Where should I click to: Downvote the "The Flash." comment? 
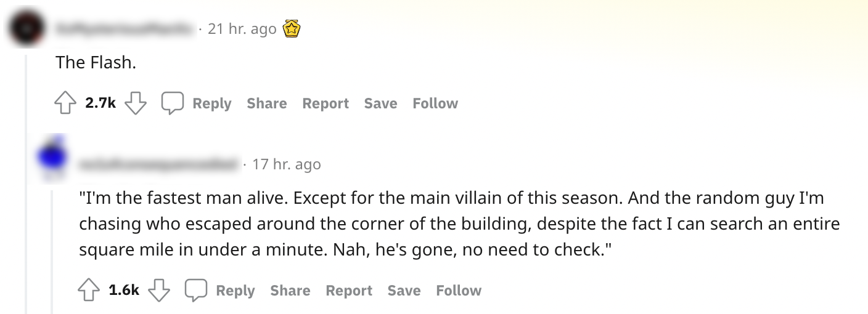[x=136, y=103]
